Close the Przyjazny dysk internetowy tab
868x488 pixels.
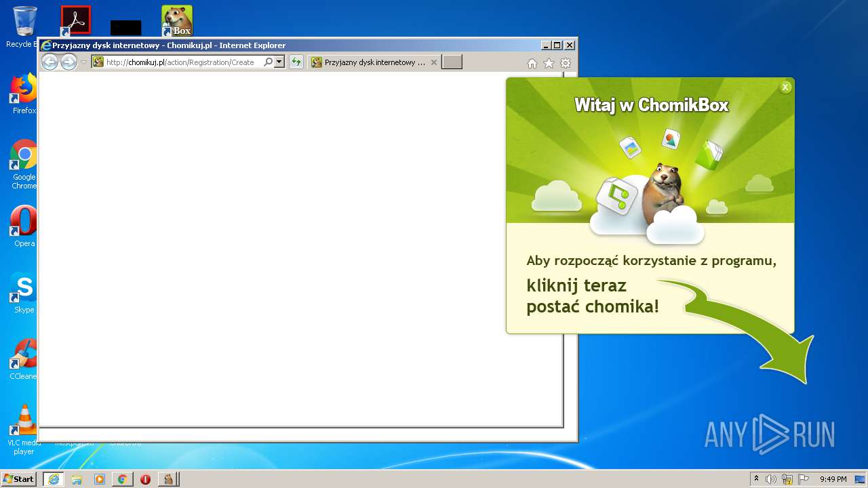pos(434,62)
